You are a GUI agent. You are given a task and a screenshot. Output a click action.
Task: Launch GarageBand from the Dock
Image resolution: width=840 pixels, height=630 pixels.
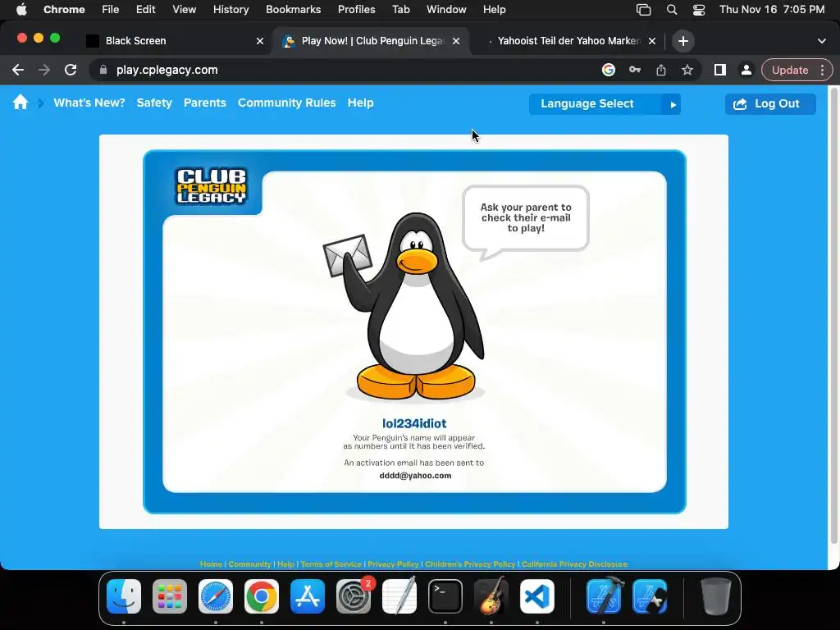491,596
